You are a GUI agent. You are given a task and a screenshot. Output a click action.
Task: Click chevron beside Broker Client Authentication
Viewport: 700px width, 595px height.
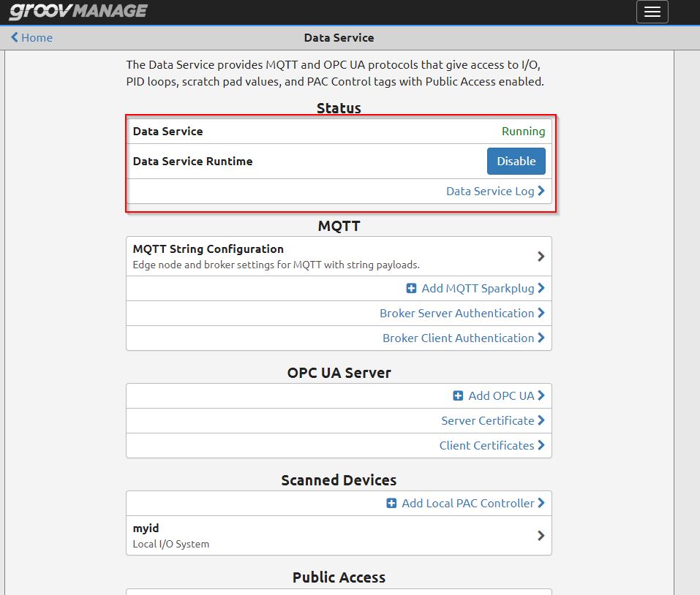click(x=541, y=338)
